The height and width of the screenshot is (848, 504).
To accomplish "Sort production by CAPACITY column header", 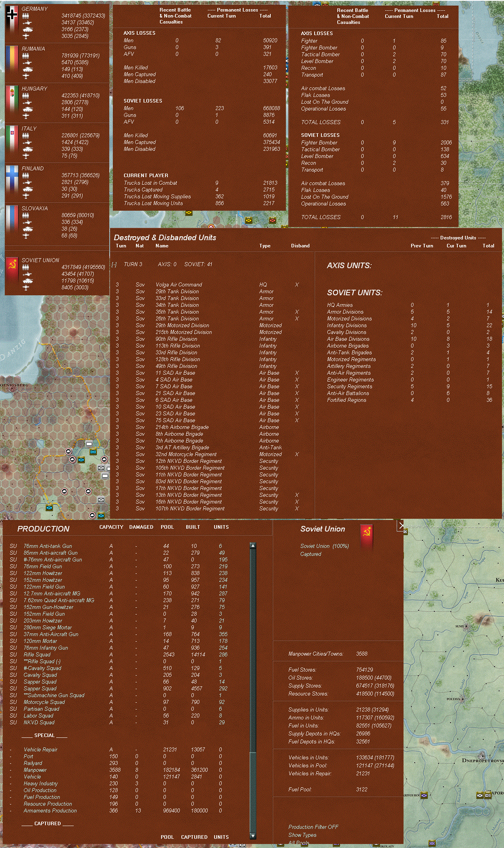I will tap(111, 527).
